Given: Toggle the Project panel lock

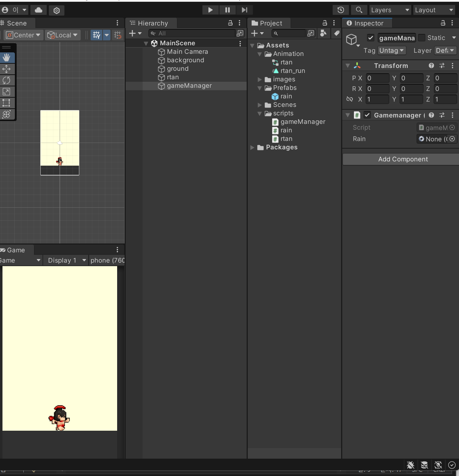Looking at the screenshot, I should (325, 23).
